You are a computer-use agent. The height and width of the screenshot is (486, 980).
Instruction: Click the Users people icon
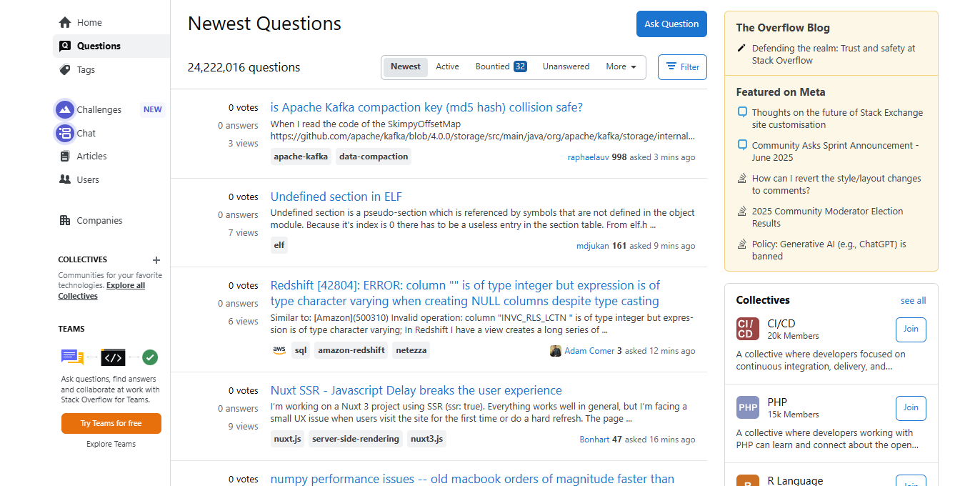(x=65, y=180)
